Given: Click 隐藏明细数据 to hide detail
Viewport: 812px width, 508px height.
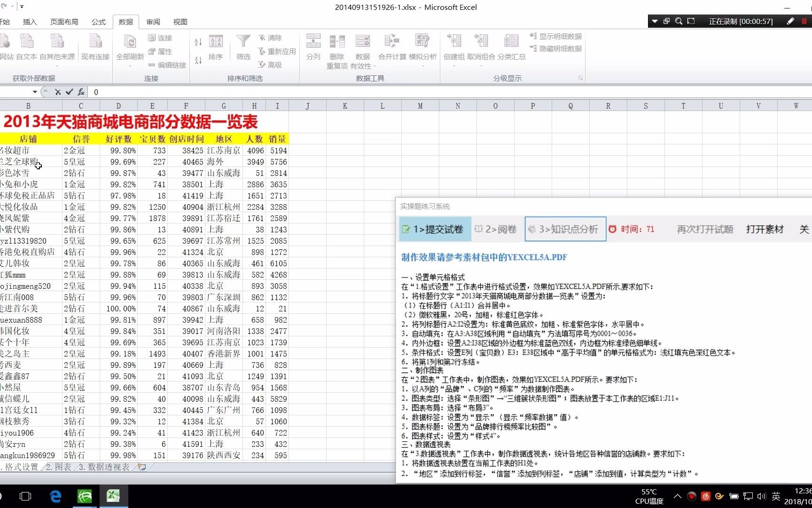Looking at the screenshot, I should pos(556,48).
